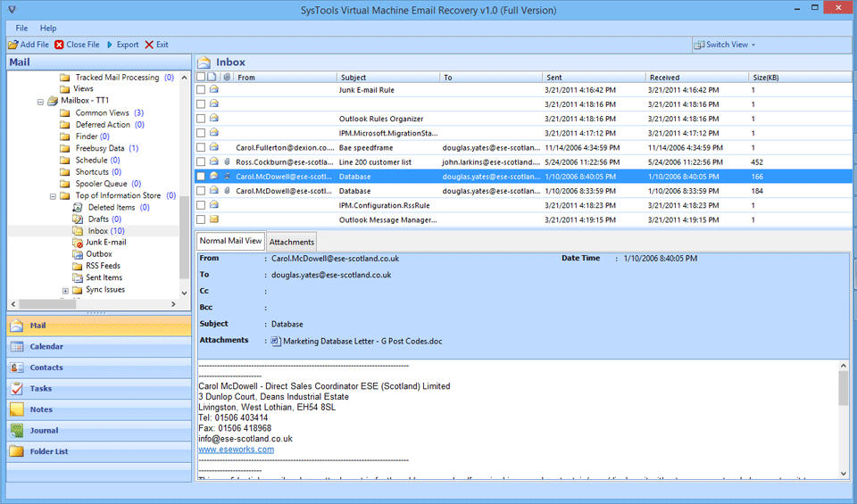The height and width of the screenshot is (504, 857).
Task: Click the Switch View icon
Action: point(699,45)
